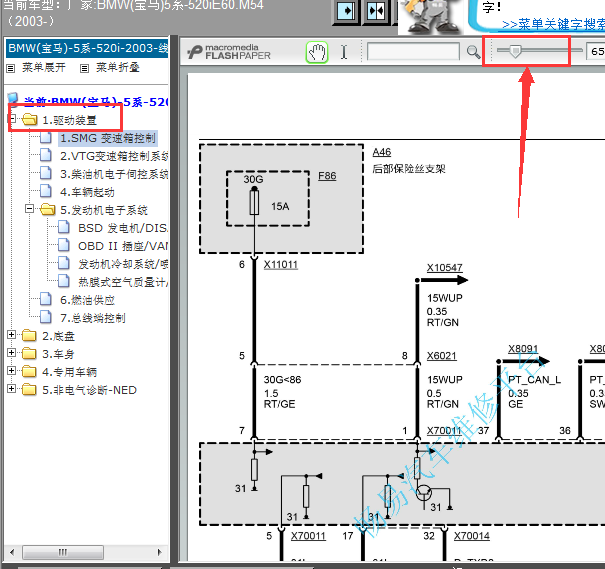Click the 4.专用车辆 folder icon
This screenshot has height=569, width=605.
pyautogui.click(x=29, y=371)
